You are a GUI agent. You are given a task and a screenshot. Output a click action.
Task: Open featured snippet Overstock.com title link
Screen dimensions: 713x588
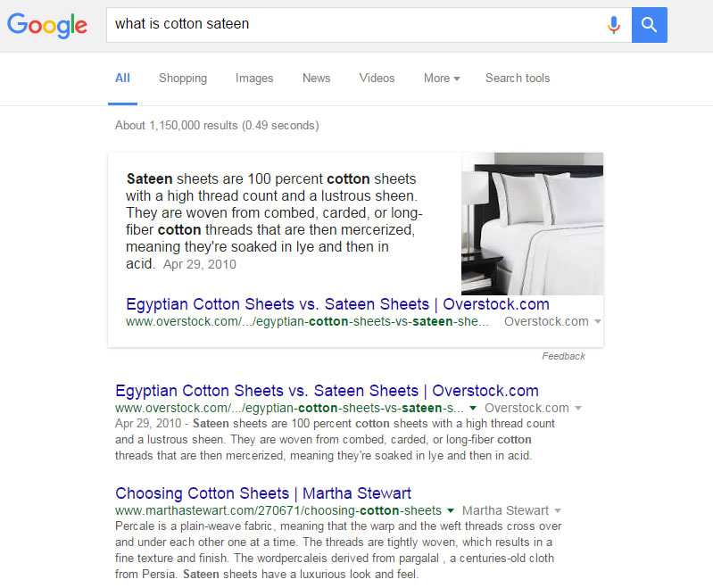click(x=337, y=304)
